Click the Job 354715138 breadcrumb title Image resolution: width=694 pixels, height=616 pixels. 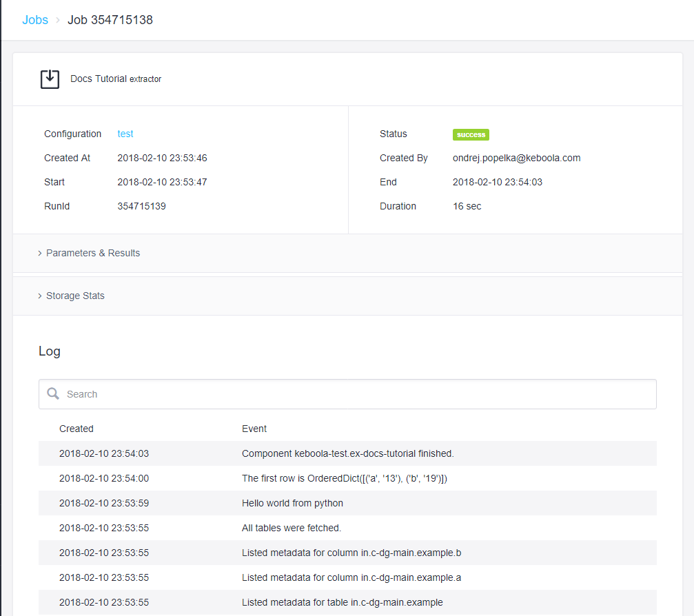click(x=110, y=20)
